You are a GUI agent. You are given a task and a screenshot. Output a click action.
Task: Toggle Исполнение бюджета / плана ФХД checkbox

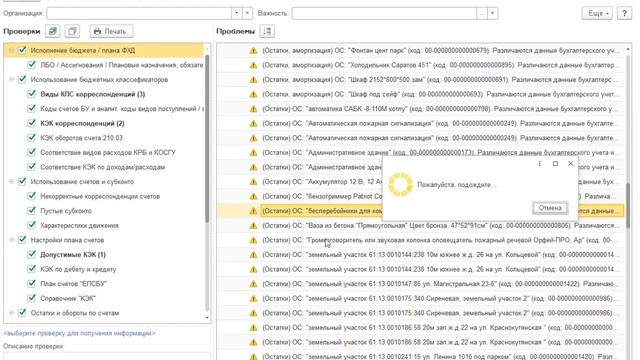click(22, 50)
